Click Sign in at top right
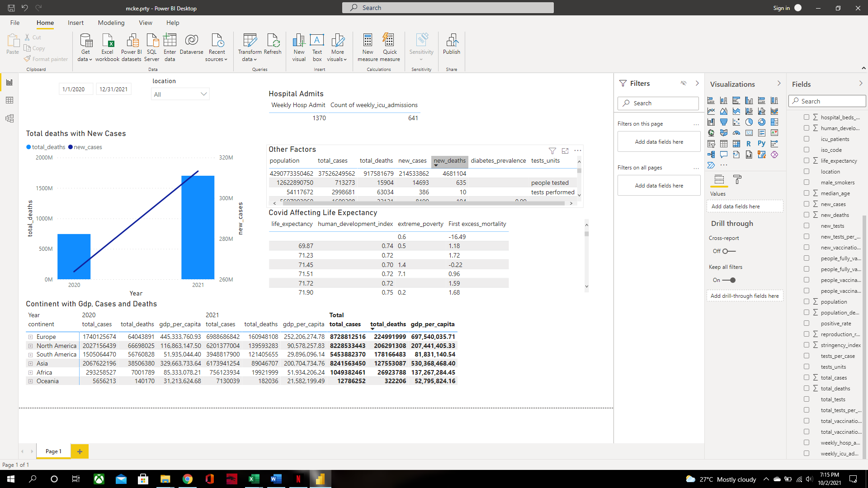The height and width of the screenshot is (488, 868). coord(781,8)
